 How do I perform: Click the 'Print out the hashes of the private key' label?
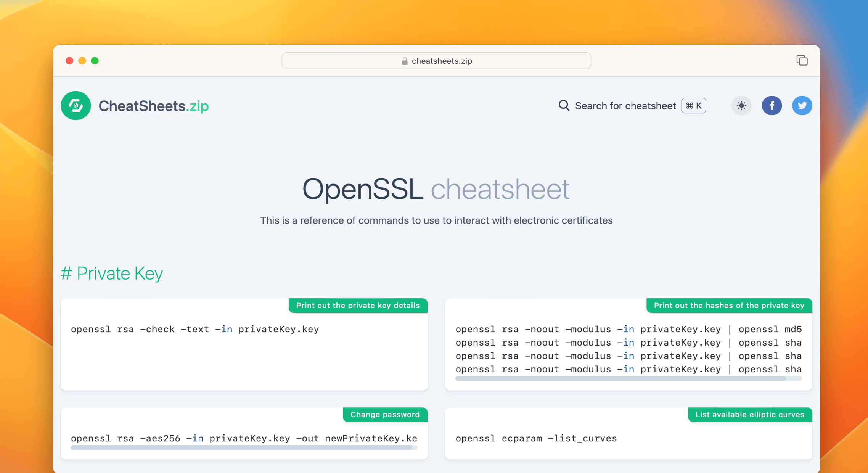[x=729, y=305]
